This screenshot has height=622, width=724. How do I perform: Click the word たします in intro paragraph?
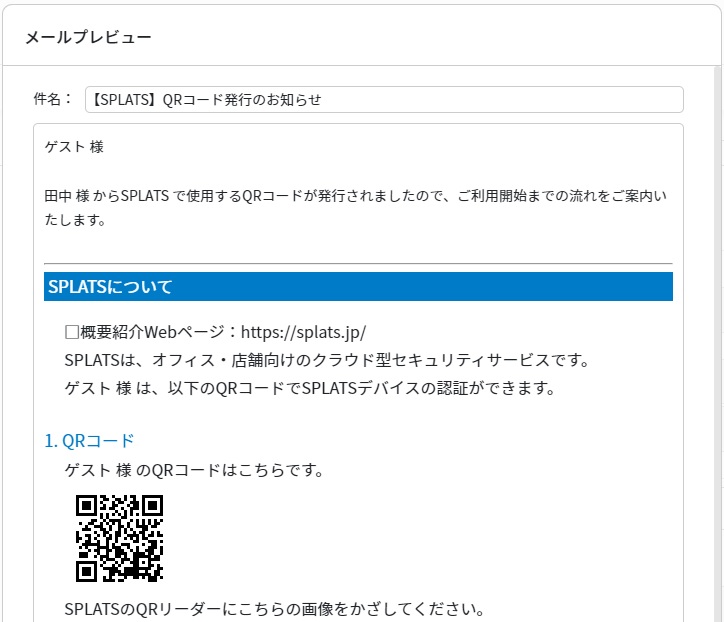75,220
